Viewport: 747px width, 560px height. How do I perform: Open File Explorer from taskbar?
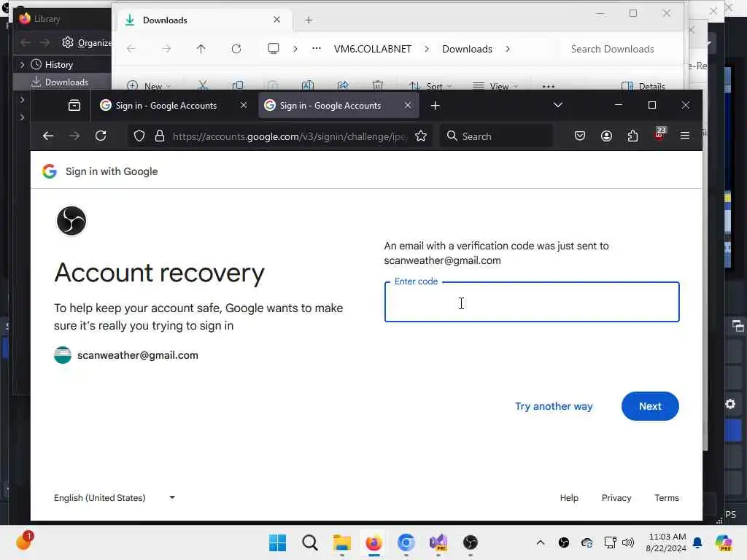tap(342, 542)
